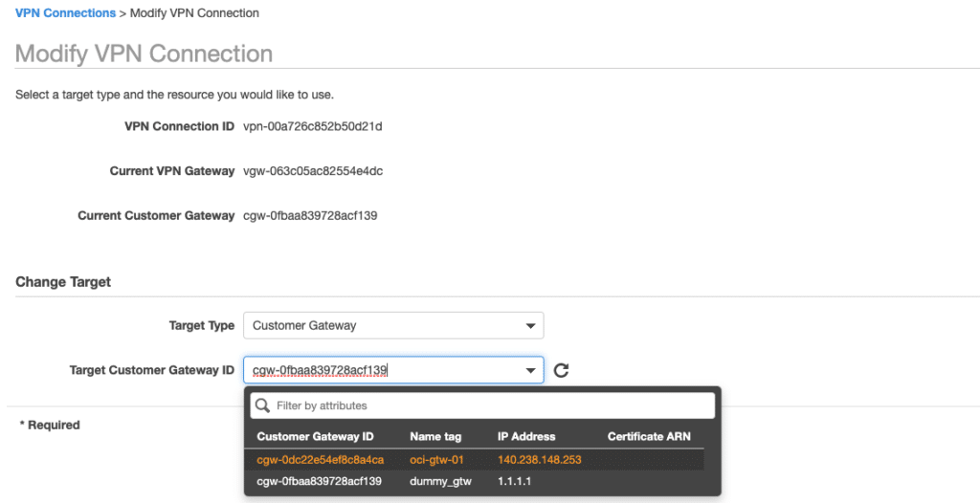Click the magnifier icon in the filter box
The height and width of the screenshot is (503, 980).
click(x=263, y=406)
